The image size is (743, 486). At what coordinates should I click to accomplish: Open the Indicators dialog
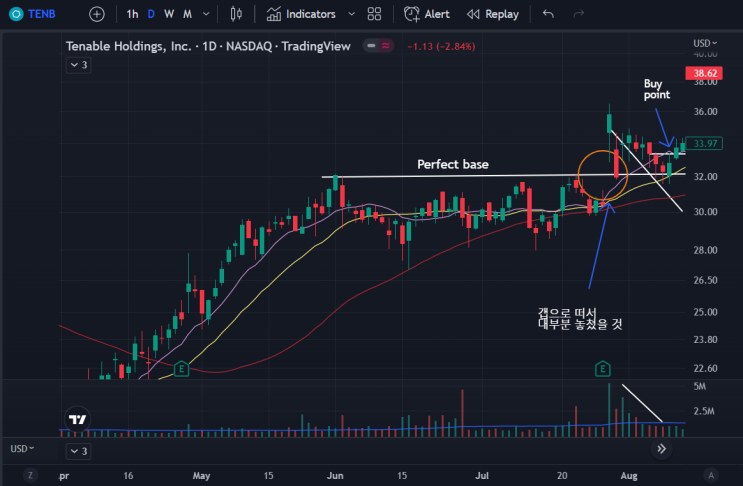point(301,14)
